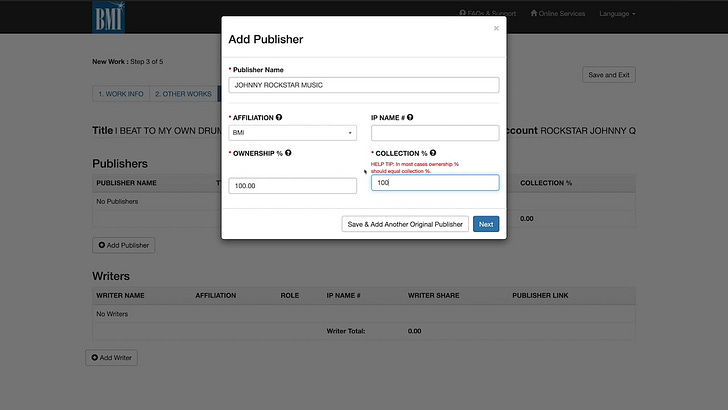Screen dimensions: 728x410
Task: Open the Affiliation dropdown showing BMI
Action: click(x=292, y=133)
